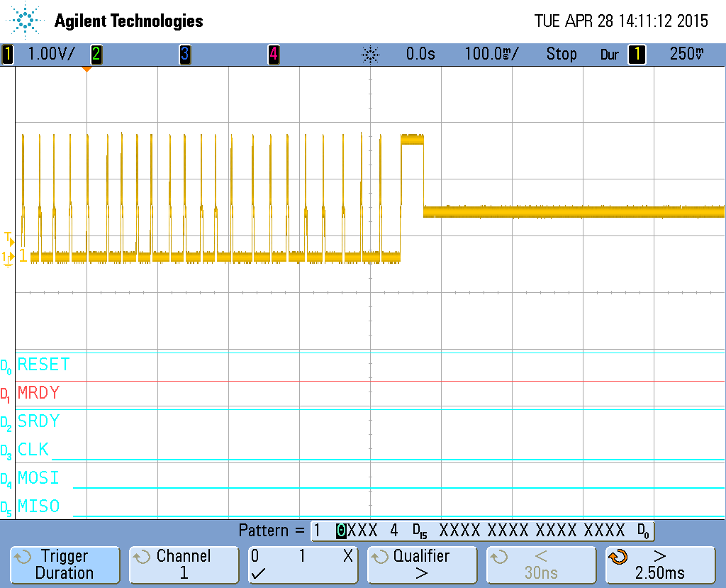
Task: Click the highlighted 0 in Pattern field
Action: [341, 531]
